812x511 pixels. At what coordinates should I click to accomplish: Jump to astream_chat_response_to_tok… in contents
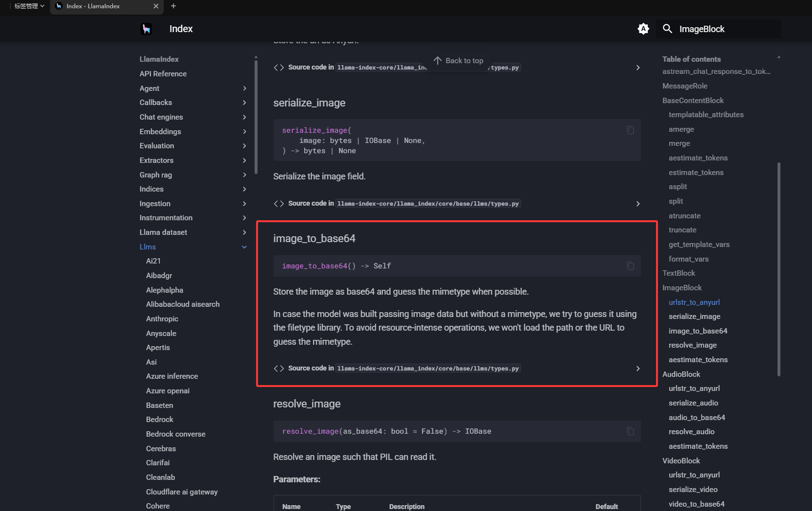coord(717,71)
